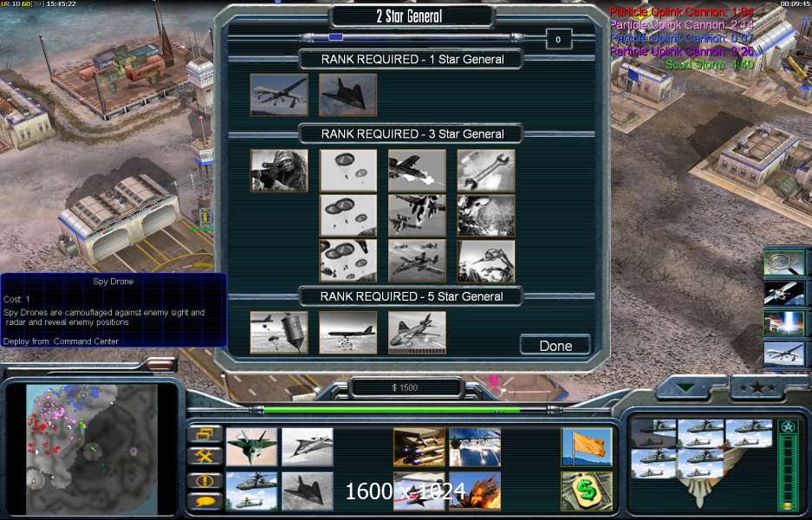
Task: Click 'Deploy from: Command Center' tooltip text
Action: point(62,341)
